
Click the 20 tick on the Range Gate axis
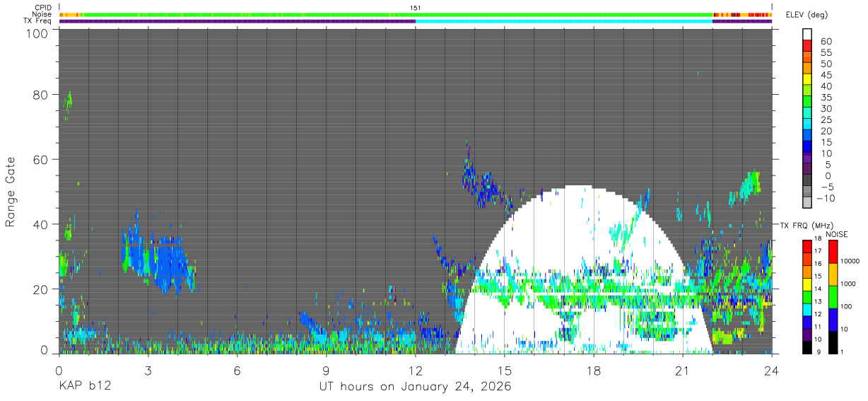tap(40, 289)
